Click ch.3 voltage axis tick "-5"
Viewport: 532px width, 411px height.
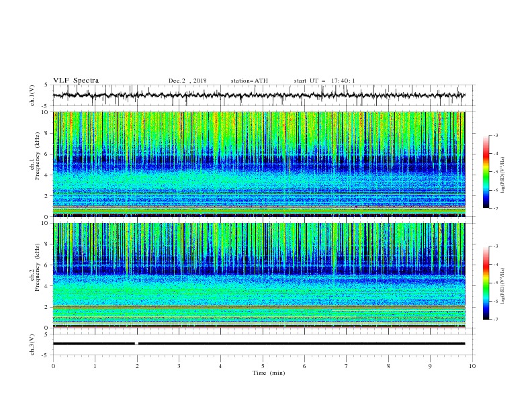(x=46, y=355)
